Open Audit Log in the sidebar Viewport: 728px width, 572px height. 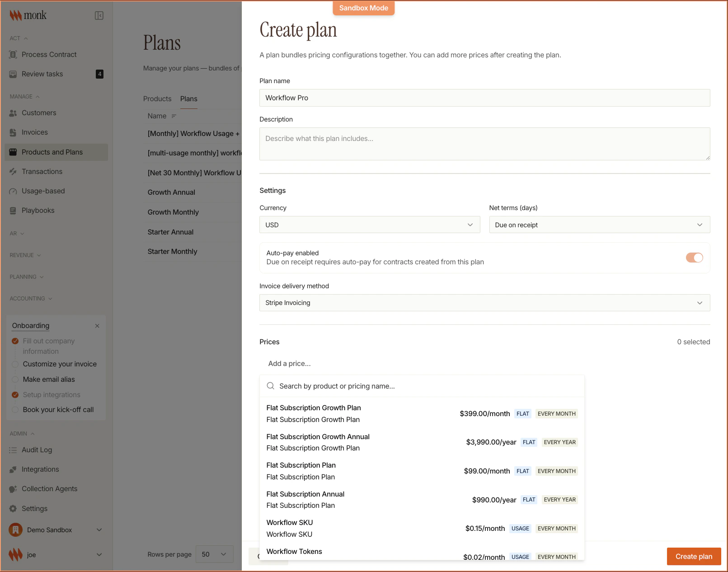pos(56,450)
